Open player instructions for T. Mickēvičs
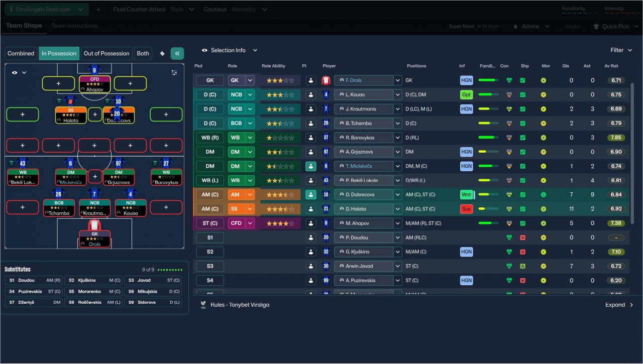 point(311,166)
